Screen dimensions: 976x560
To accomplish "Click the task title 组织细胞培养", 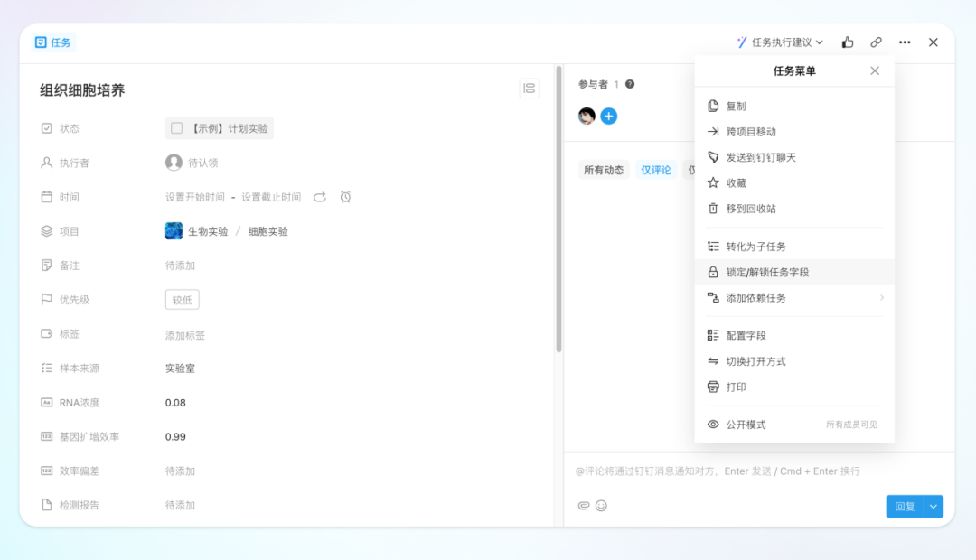I will tap(82, 90).
